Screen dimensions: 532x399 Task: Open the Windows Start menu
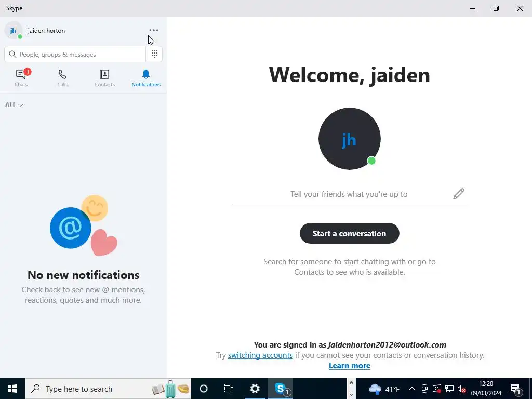[x=12, y=389]
